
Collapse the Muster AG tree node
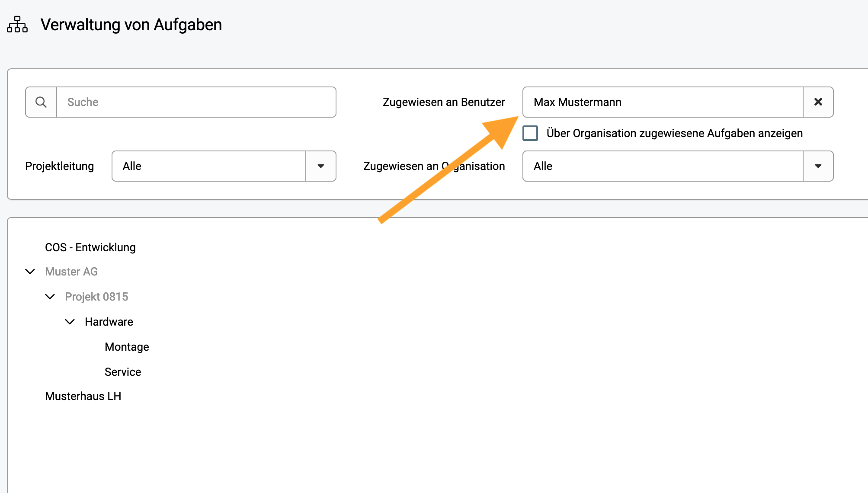pos(30,272)
